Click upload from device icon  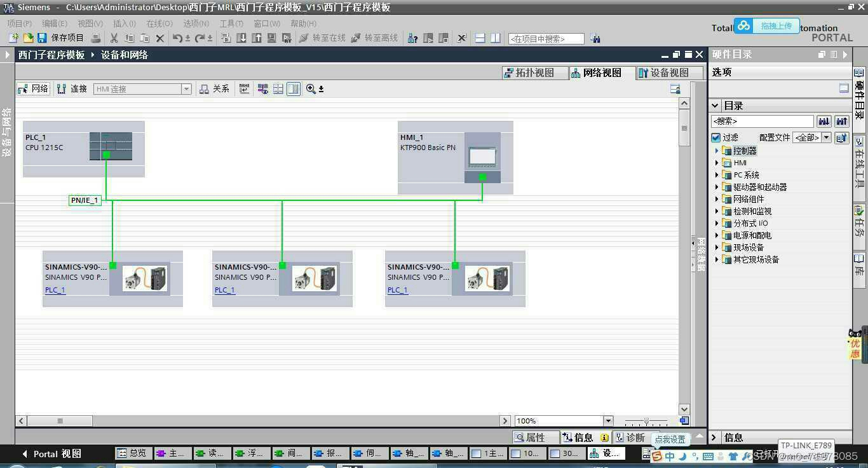click(257, 38)
